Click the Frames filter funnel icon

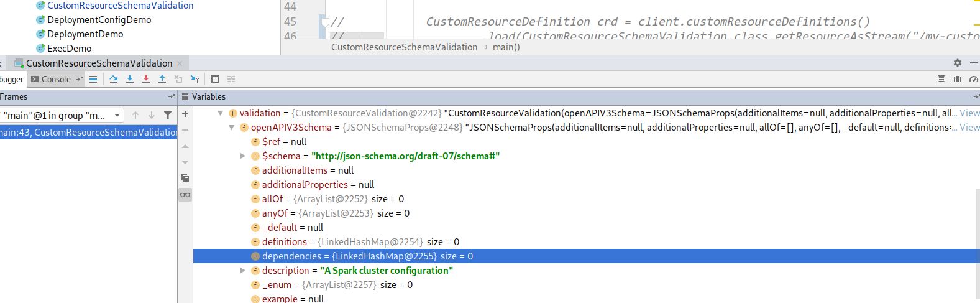click(x=168, y=115)
